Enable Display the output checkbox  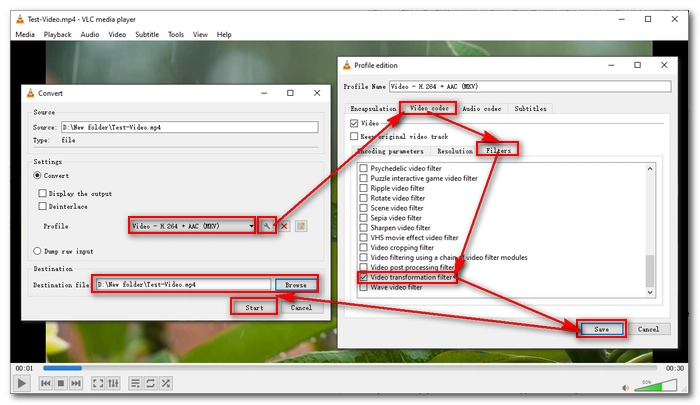(42, 193)
